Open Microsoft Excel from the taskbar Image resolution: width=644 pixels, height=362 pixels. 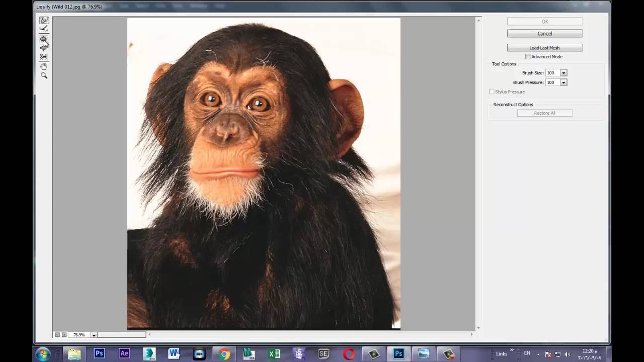click(x=274, y=354)
